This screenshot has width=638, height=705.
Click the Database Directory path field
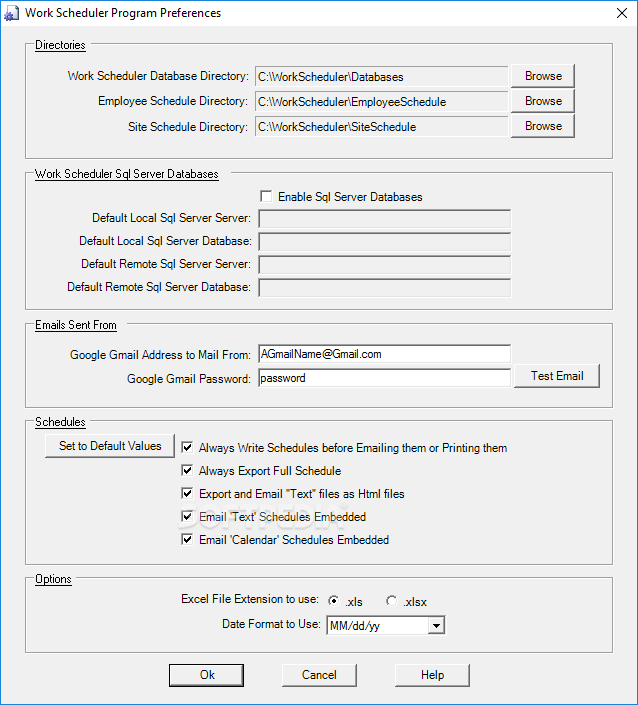382,76
